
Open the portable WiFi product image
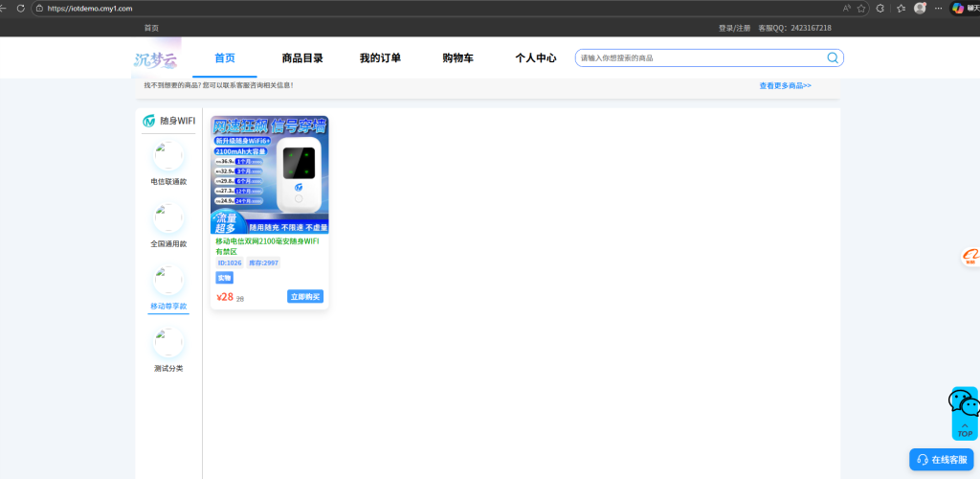tap(269, 175)
